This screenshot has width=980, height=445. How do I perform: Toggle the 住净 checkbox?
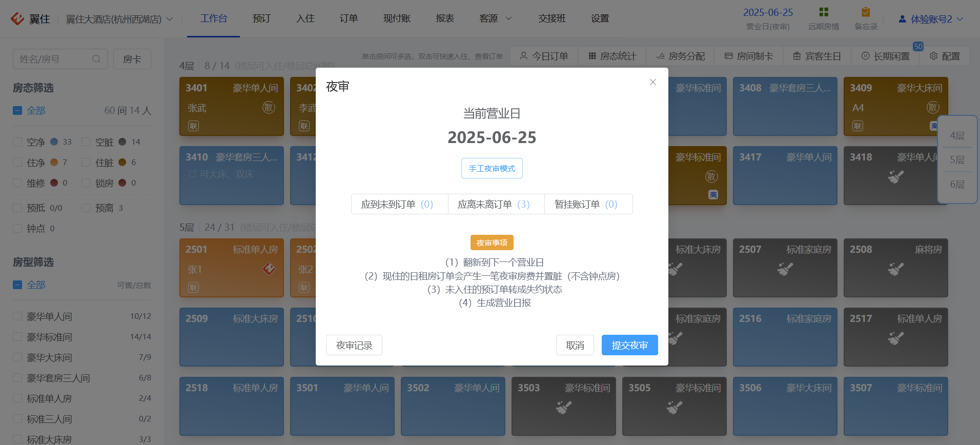click(17, 163)
